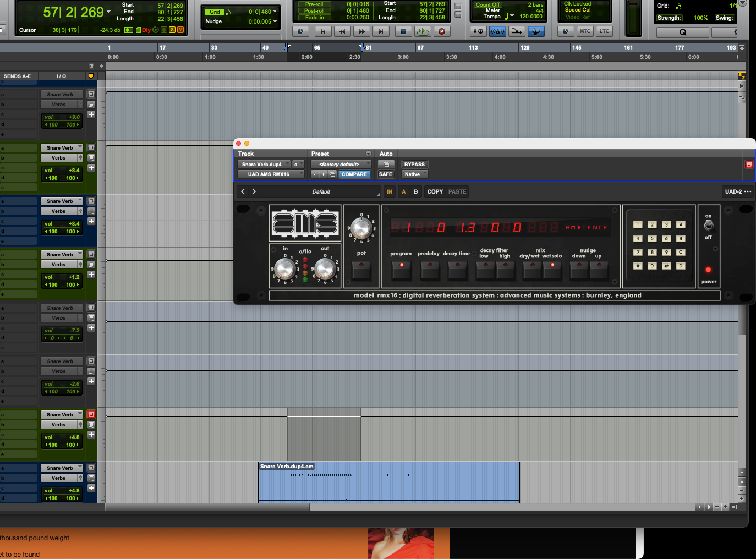Click the transport Record button
The height and width of the screenshot is (559, 756).
(441, 32)
